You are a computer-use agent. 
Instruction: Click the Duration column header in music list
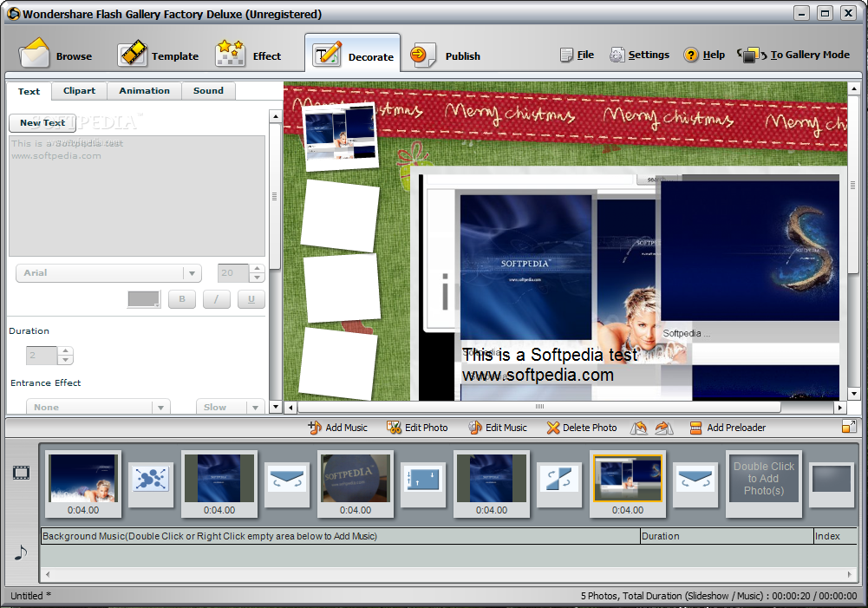pos(727,536)
